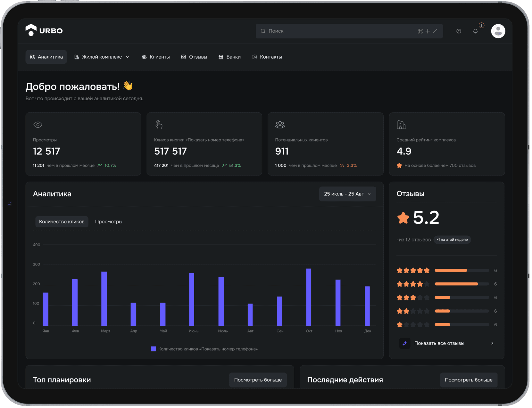Viewport: 532px width, 408px height.
Task: Click the notification badge showing 2
Action: tap(481, 25)
